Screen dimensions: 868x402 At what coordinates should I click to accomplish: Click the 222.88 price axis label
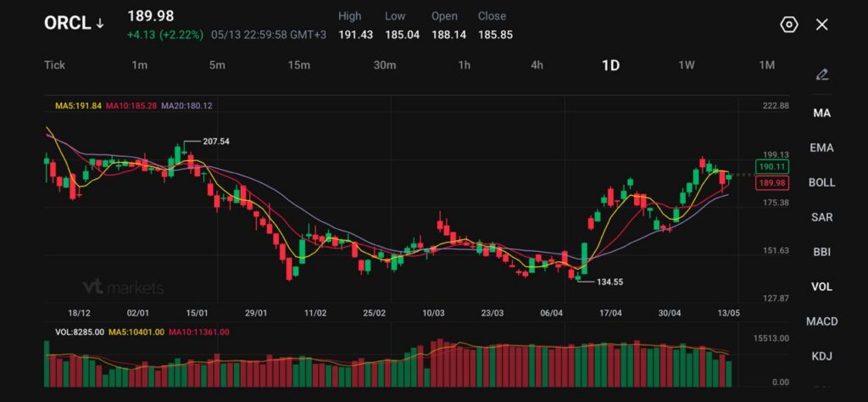(776, 106)
